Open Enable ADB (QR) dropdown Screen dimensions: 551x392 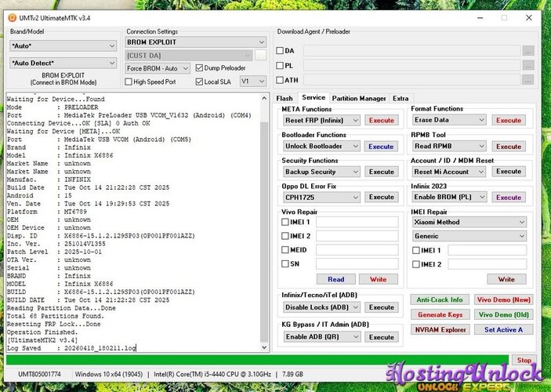pos(321,337)
